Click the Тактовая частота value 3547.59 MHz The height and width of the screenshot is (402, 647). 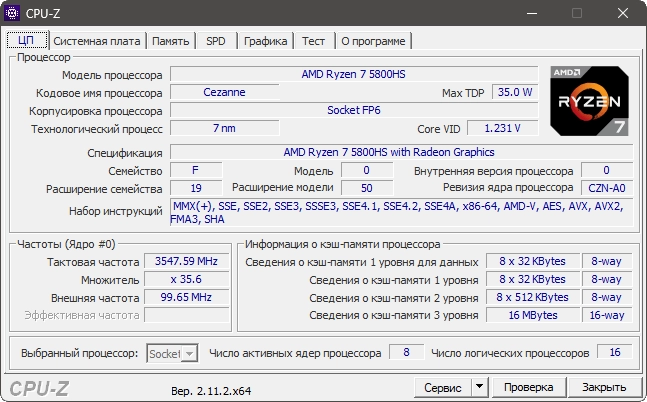187,261
